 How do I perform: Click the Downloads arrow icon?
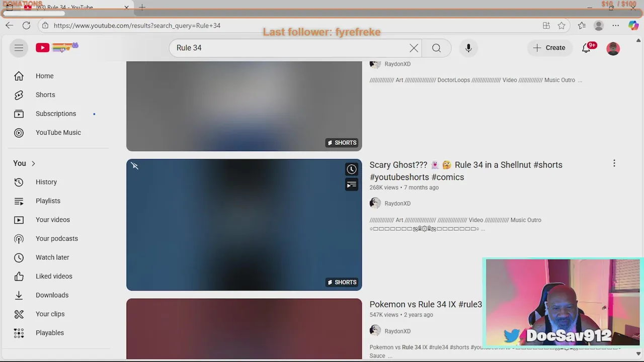coord(19,295)
